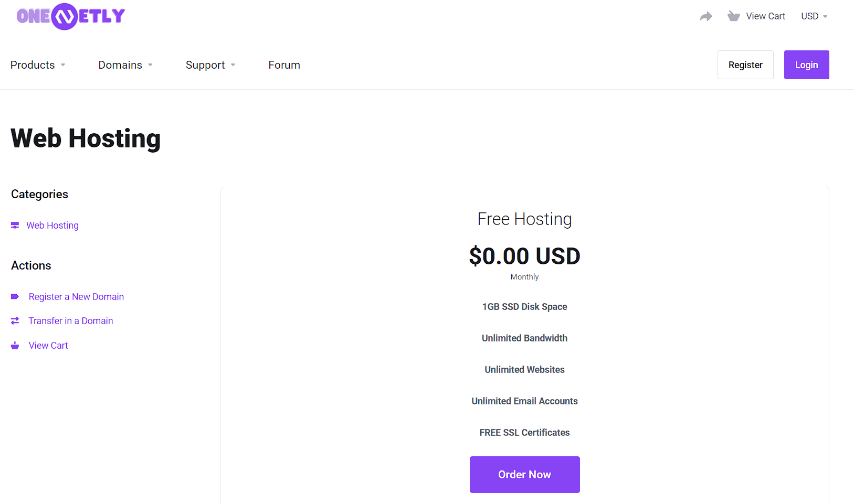Open the Support dropdown menu
Screen dimensions: 854x504
point(210,65)
